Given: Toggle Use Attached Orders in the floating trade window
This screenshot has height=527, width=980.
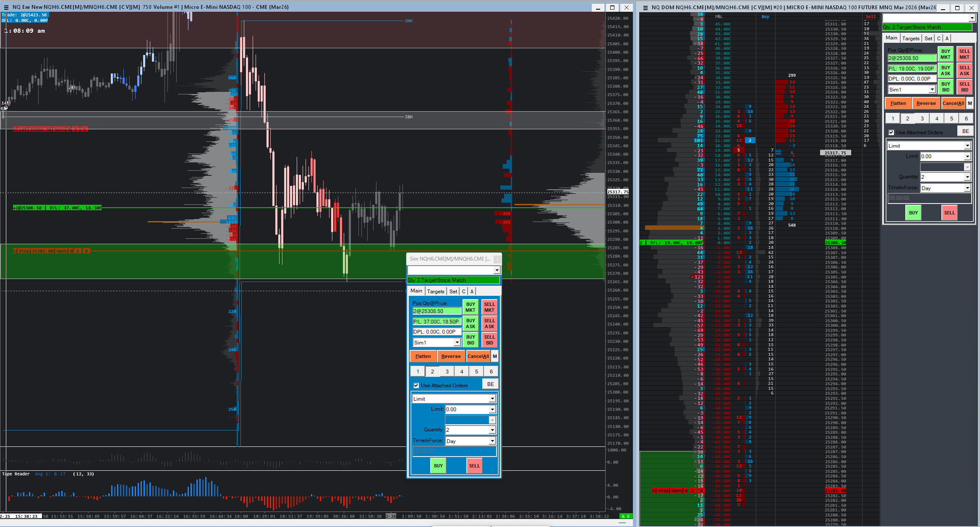Looking at the screenshot, I should 416,385.
